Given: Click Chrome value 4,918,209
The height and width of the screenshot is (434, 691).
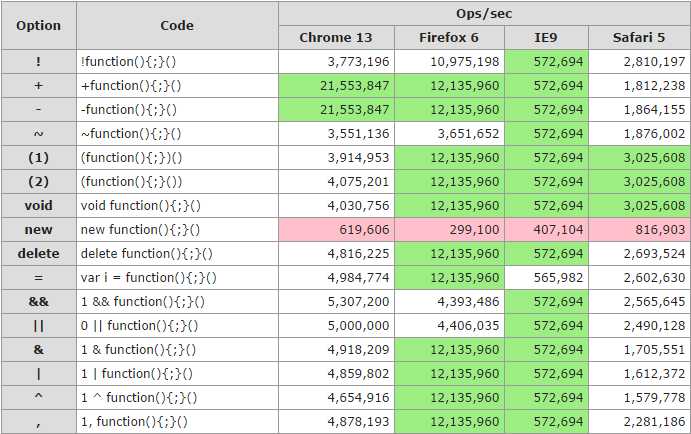Looking at the screenshot, I should [336, 350].
